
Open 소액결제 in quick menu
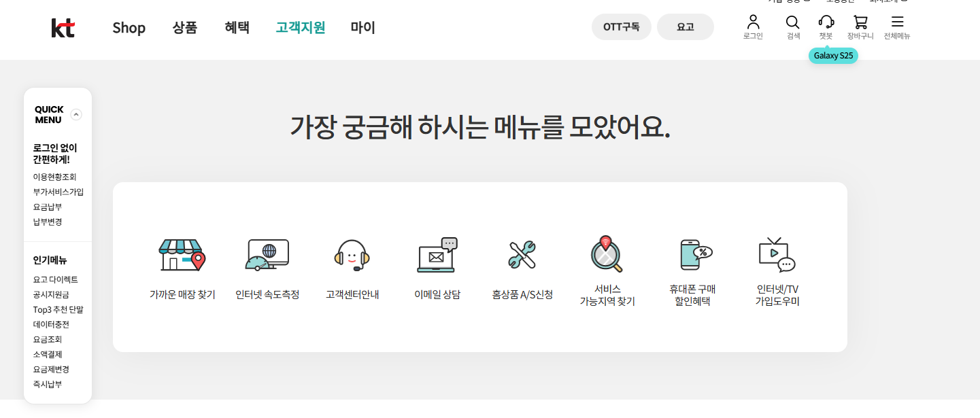(48, 354)
